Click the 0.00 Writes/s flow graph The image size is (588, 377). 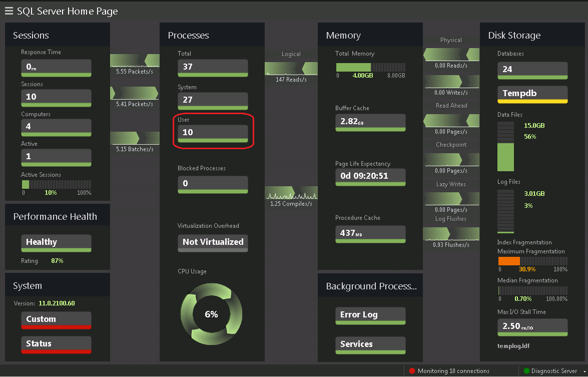coord(451,82)
